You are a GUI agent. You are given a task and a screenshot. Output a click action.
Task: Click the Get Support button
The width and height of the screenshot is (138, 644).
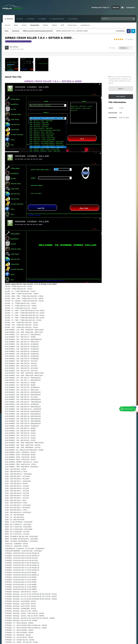tap(121, 96)
